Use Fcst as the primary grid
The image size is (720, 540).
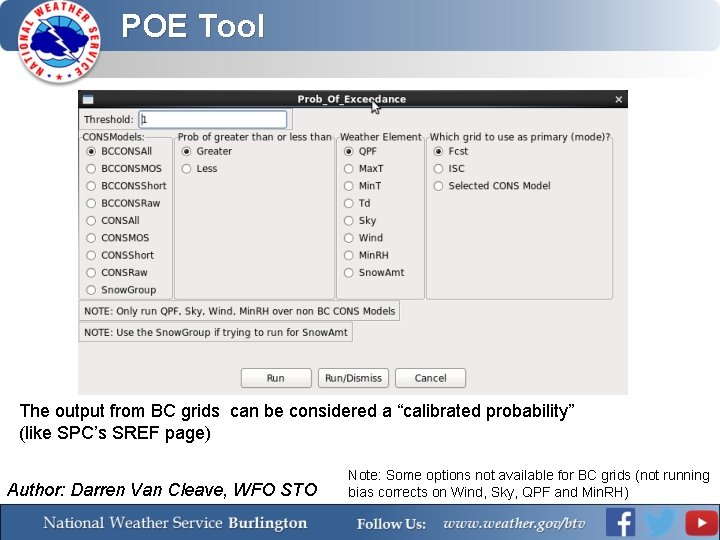point(451,151)
